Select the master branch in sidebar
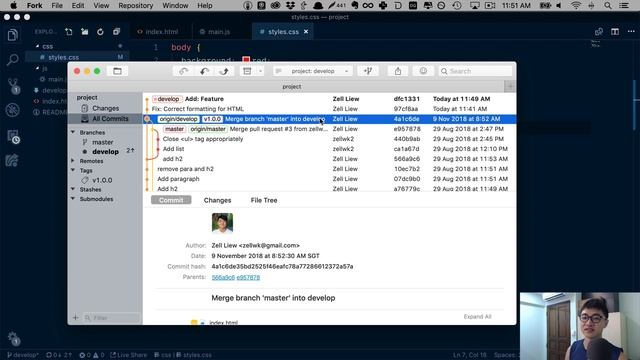The height and width of the screenshot is (360, 640). point(102,142)
